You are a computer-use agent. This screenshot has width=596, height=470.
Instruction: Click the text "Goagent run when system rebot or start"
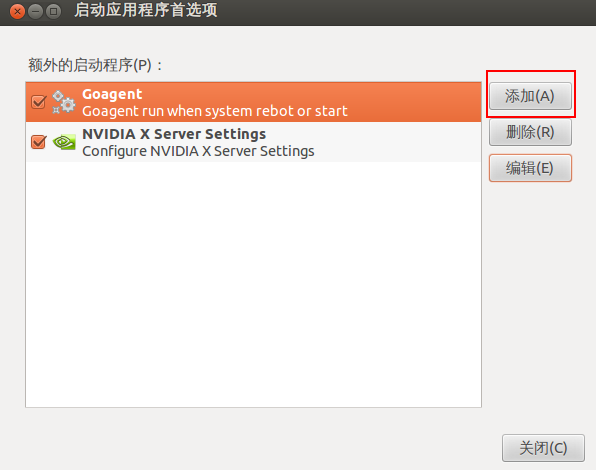(x=215, y=111)
